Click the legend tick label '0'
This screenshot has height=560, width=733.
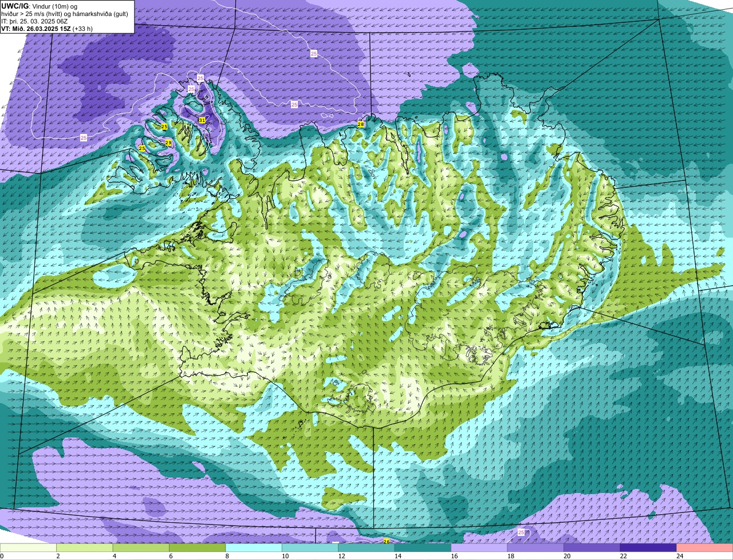point(2,555)
